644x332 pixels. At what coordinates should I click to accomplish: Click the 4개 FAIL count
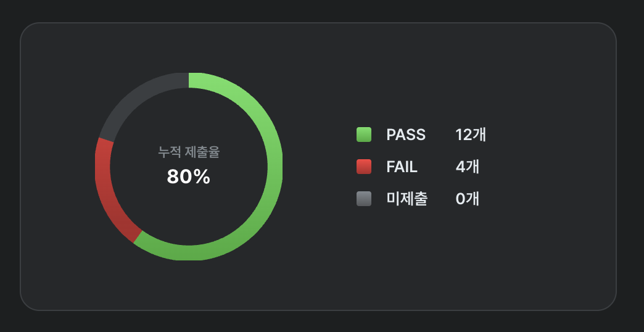[x=468, y=167]
